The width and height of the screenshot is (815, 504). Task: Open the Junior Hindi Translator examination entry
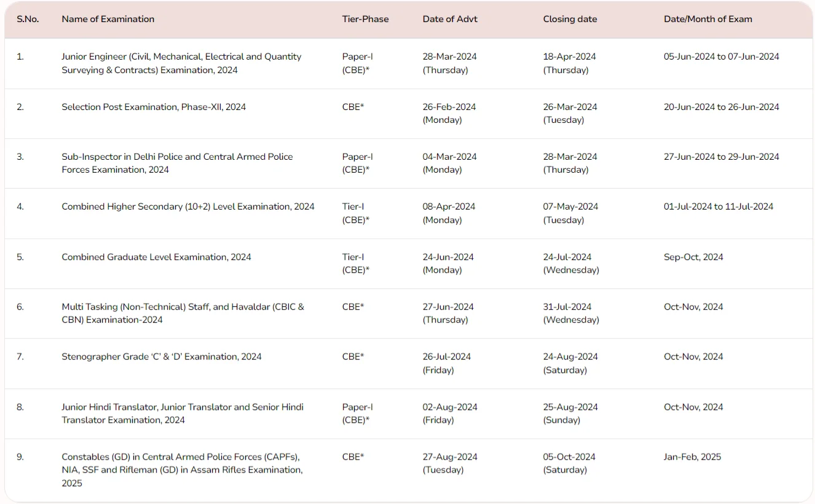pos(182,413)
